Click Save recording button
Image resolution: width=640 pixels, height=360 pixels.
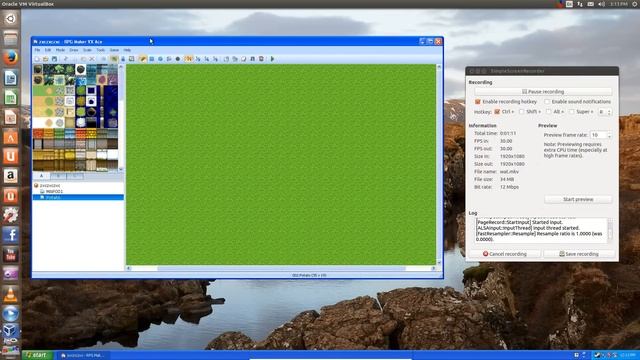(579, 254)
